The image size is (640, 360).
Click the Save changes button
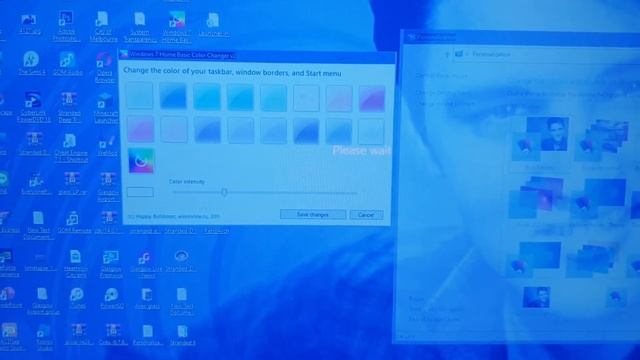313,214
